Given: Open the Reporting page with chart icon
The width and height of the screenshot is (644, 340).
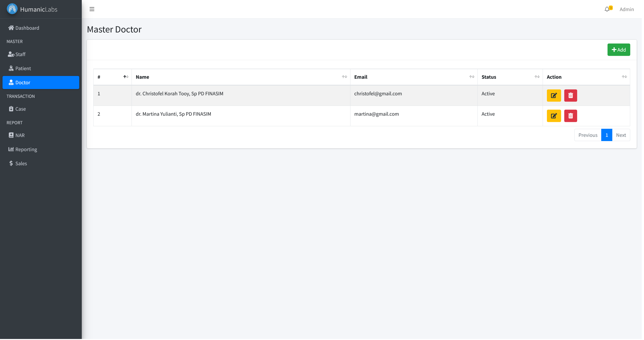Looking at the screenshot, I should (x=26, y=149).
